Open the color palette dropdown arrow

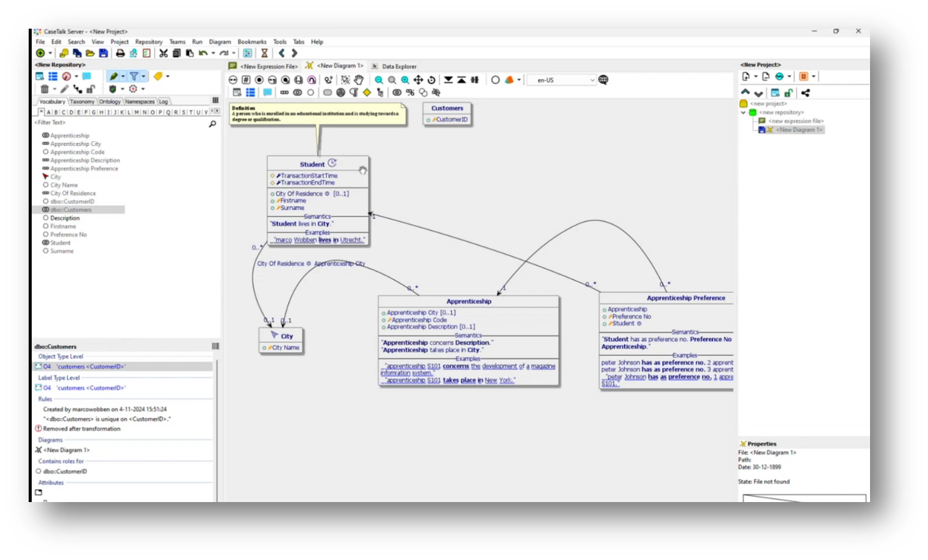pos(519,79)
